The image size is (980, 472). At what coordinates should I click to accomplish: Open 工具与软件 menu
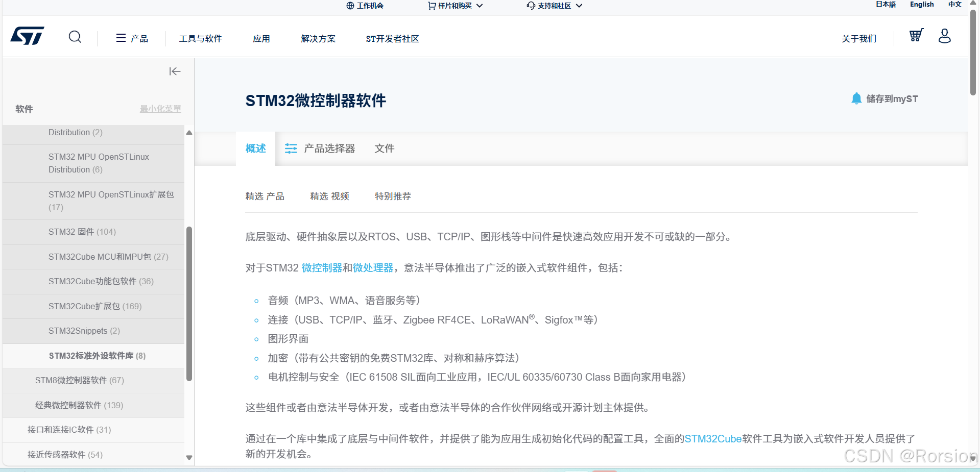[x=200, y=39]
